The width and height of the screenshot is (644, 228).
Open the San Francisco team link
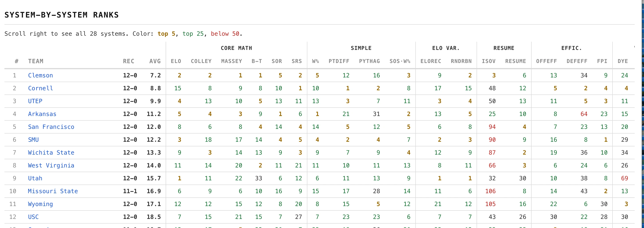tap(51, 127)
